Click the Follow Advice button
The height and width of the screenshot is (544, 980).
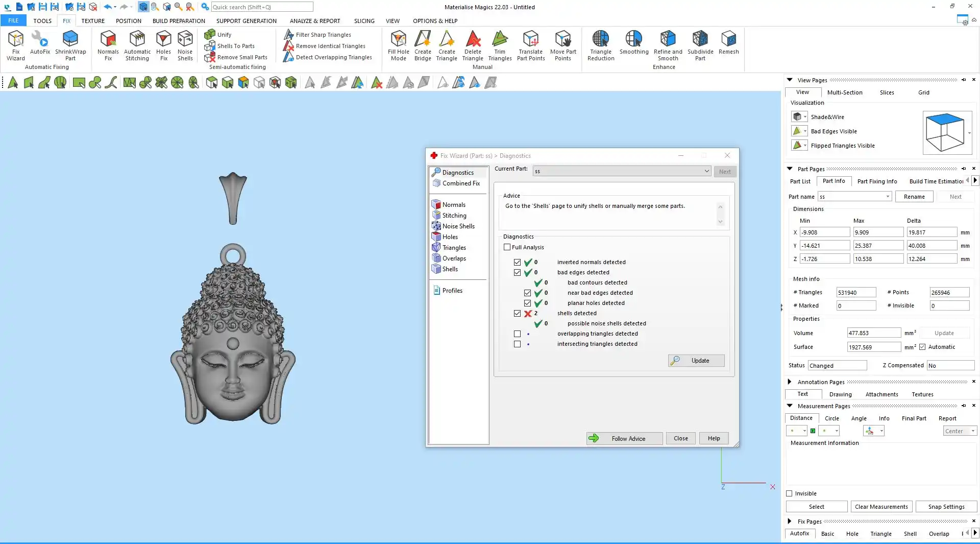pyautogui.click(x=624, y=438)
